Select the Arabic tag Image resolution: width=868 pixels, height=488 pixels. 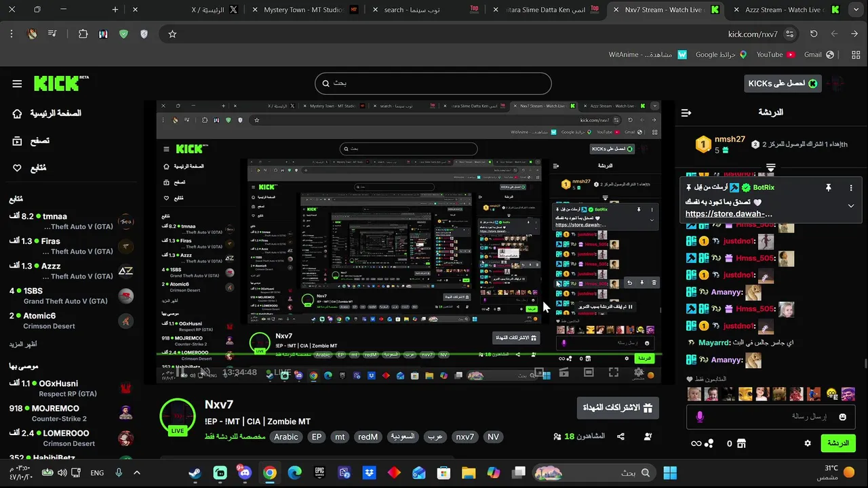[x=285, y=437]
